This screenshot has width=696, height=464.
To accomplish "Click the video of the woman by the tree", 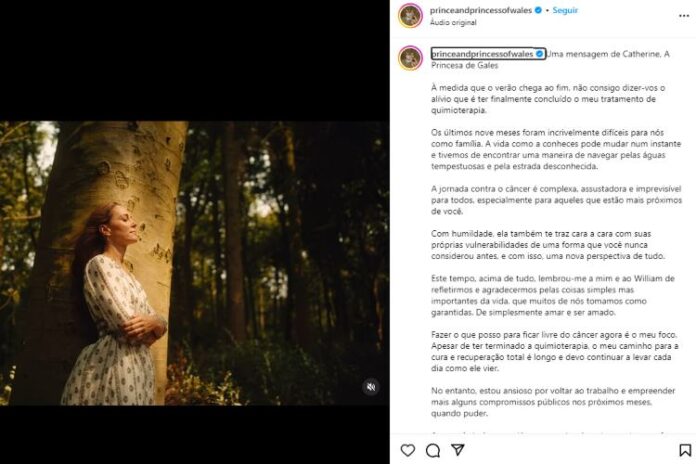I will point(193,263).
